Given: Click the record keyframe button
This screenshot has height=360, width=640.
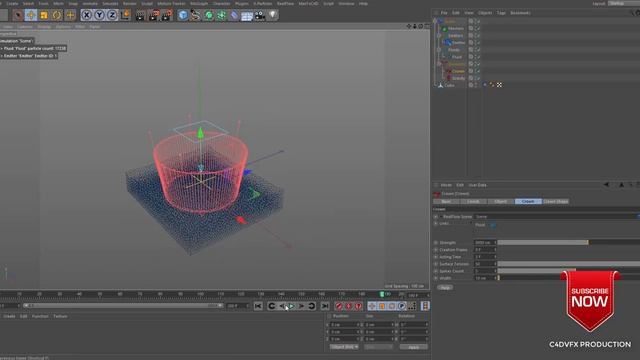Looking at the screenshot, I should pyautogui.click(x=339, y=306).
